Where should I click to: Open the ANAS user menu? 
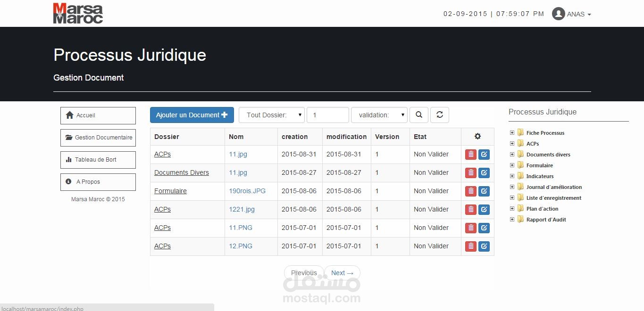pyautogui.click(x=579, y=14)
